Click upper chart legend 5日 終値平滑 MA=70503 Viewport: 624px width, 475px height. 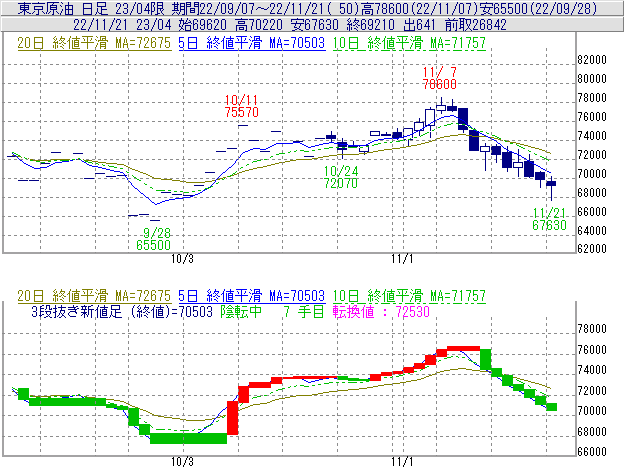252,43
